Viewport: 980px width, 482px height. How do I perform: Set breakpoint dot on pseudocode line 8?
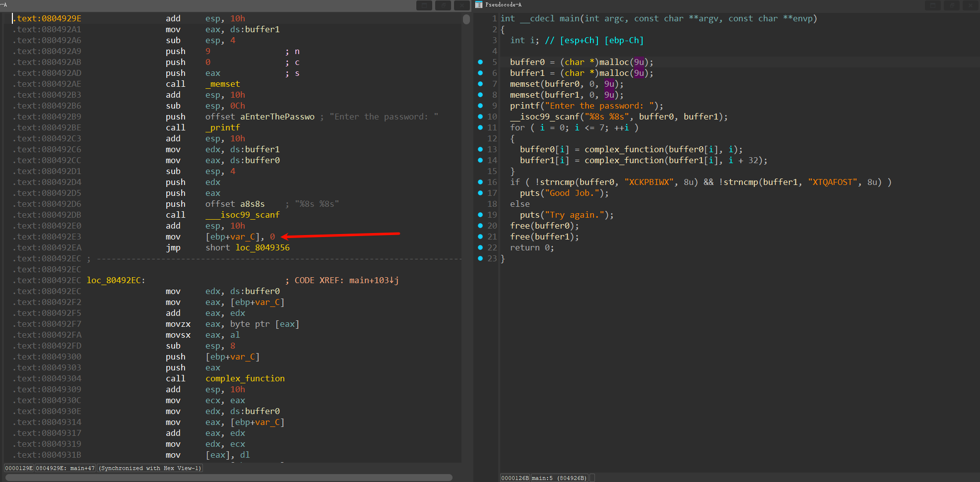click(x=480, y=95)
